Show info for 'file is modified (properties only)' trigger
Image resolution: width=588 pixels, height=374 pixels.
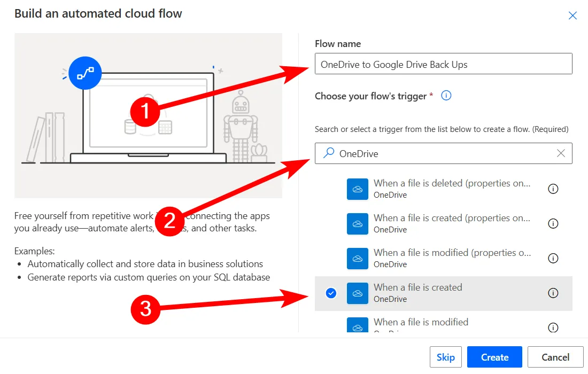pos(553,258)
